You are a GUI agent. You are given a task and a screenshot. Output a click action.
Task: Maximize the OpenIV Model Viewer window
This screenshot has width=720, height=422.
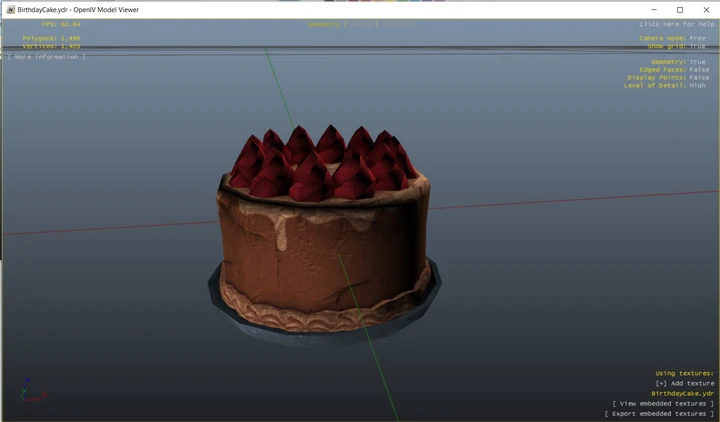(680, 10)
